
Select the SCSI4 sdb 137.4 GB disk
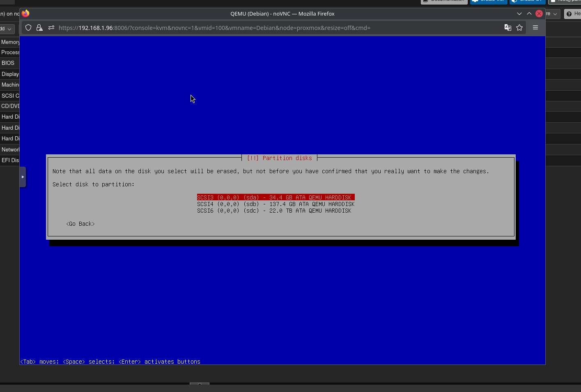tap(276, 204)
